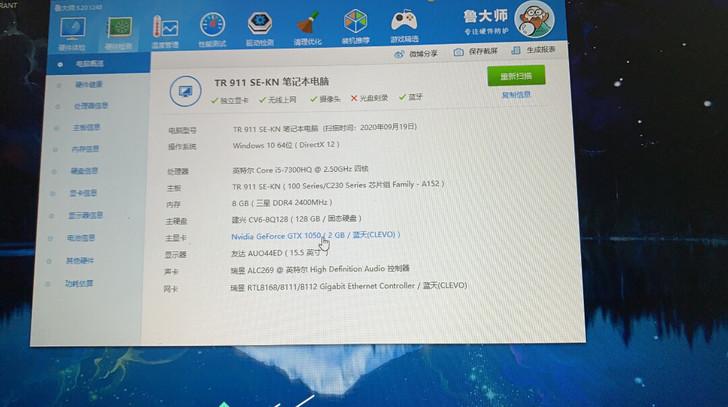The height and width of the screenshot is (407, 728).
Task: Click the 网卡 row label
Action: tap(170, 289)
